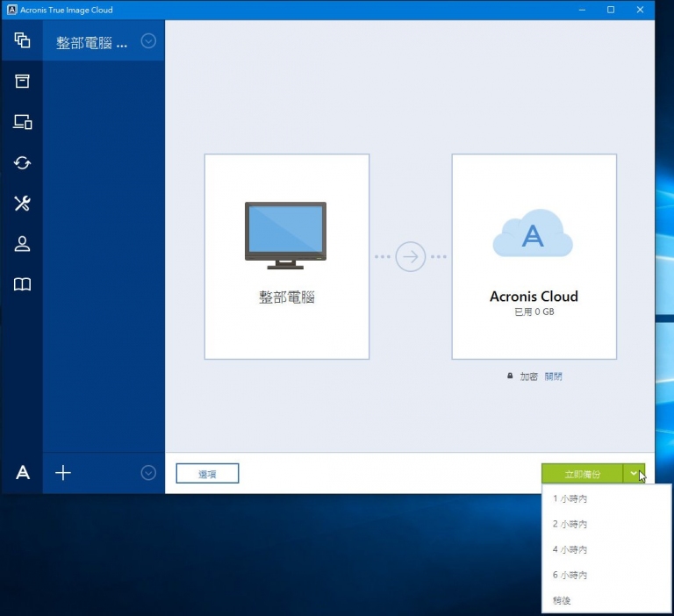Choose the Acronis Cloud destination panel
Viewport: 674px width, 616px height.
coord(534,256)
